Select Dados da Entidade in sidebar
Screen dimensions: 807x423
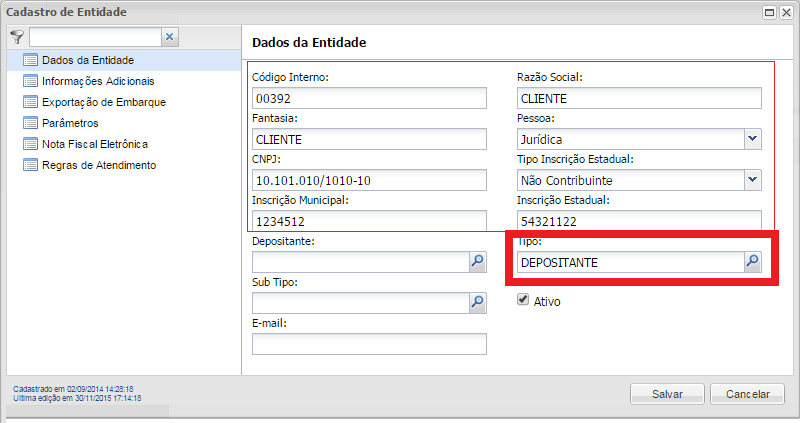[x=87, y=60]
